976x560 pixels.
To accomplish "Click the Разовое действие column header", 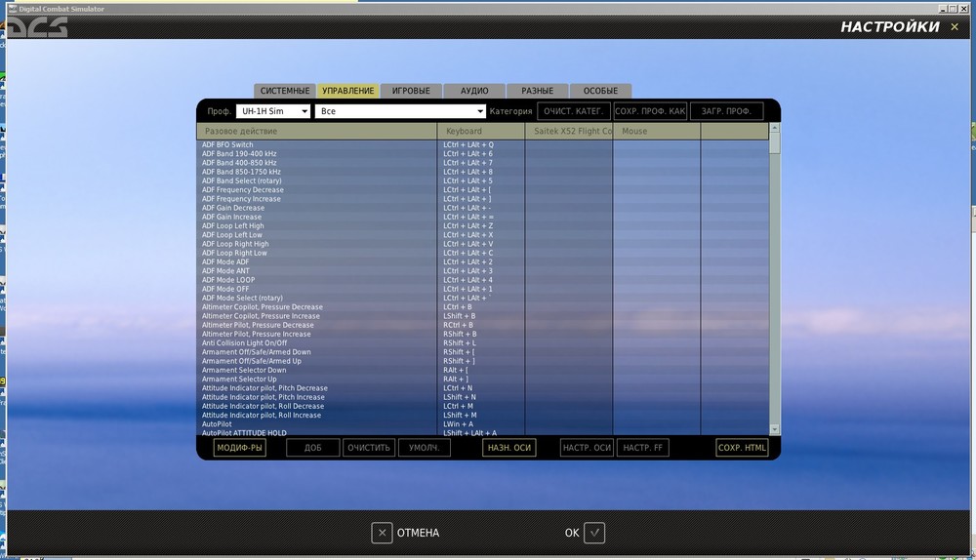I will (x=317, y=131).
